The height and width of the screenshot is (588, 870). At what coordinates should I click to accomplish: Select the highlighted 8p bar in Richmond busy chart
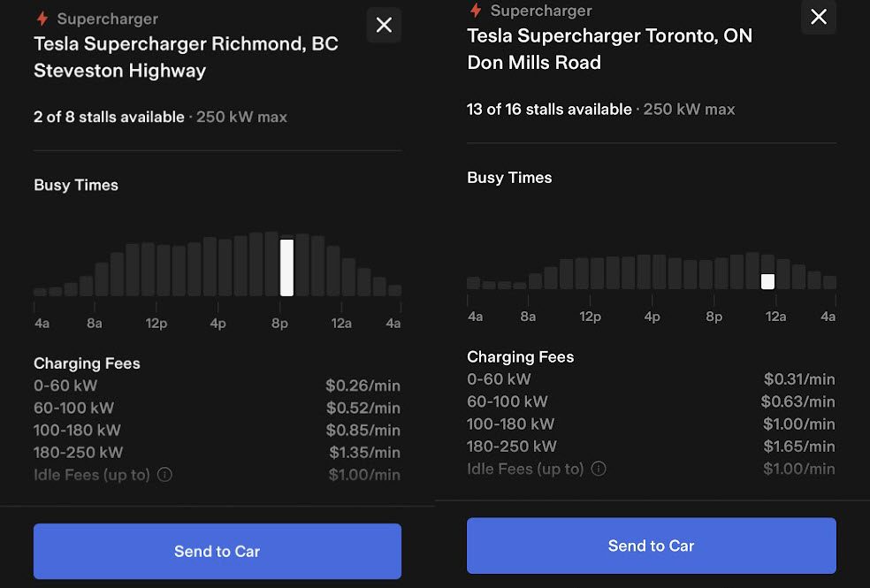[x=287, y=264]
